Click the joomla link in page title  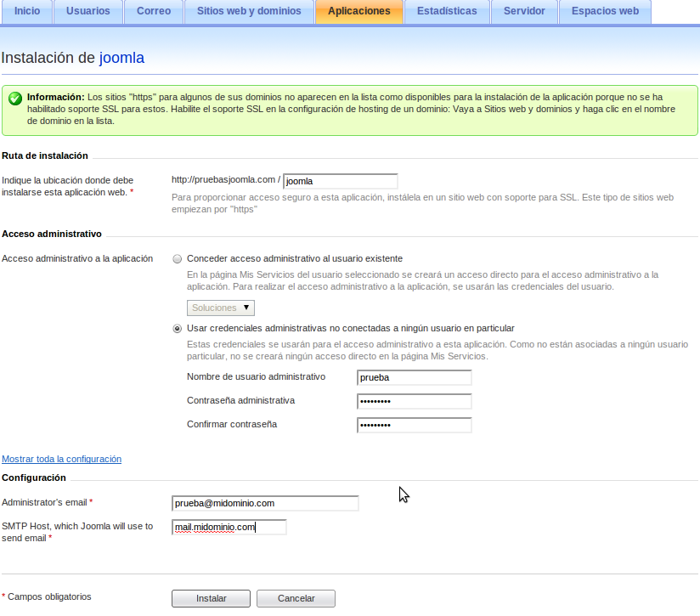pos(121,58)
